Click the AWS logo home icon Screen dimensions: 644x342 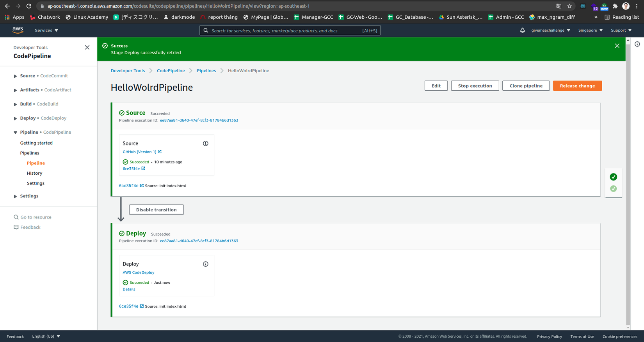[18, 30]
